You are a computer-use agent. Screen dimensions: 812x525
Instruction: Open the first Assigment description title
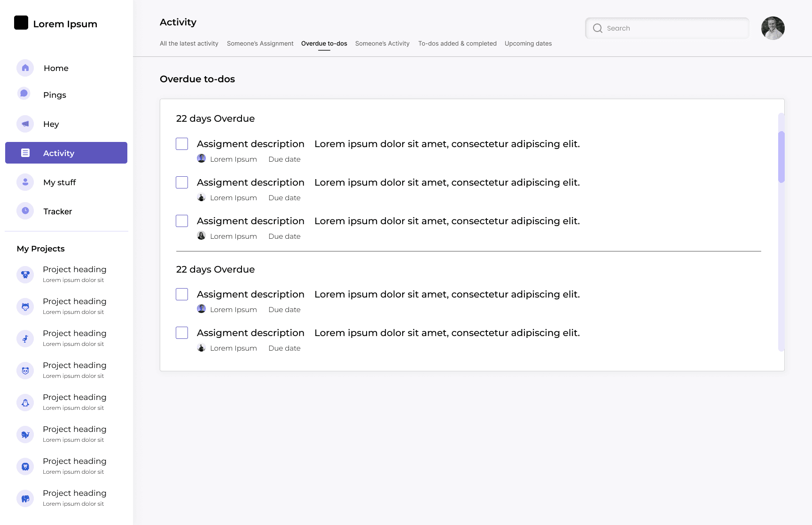pos(250,144)
